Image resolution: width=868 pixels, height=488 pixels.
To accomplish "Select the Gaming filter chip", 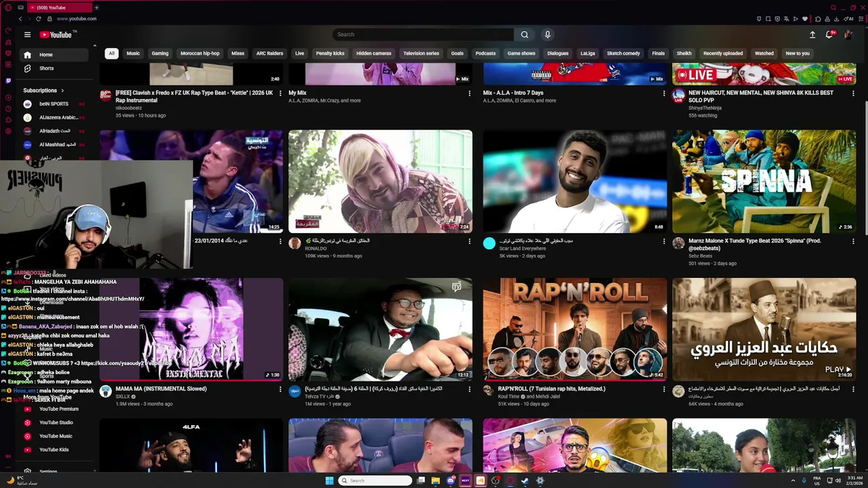I will pos(160,54).
